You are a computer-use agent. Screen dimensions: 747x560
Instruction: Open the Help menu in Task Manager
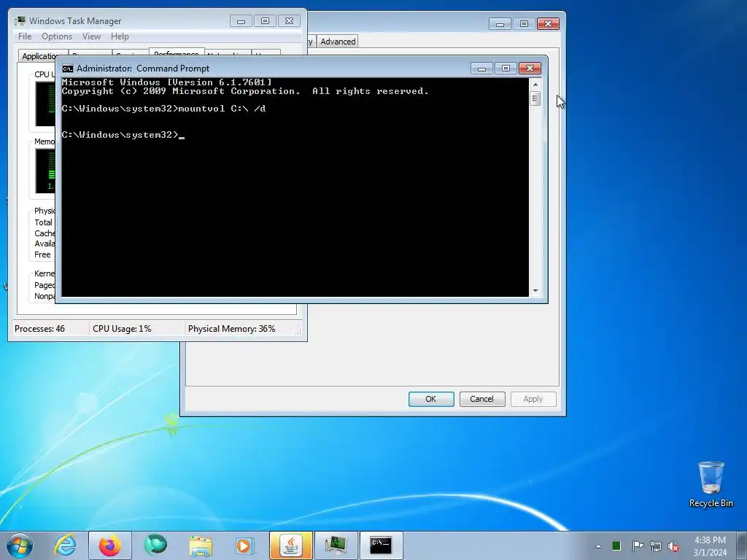pos(120,36)
